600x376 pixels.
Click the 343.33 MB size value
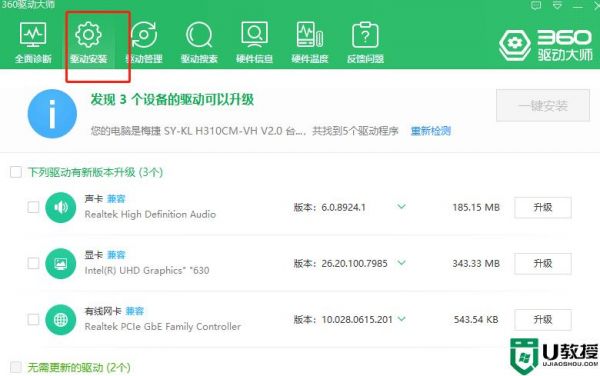[476, 263]
